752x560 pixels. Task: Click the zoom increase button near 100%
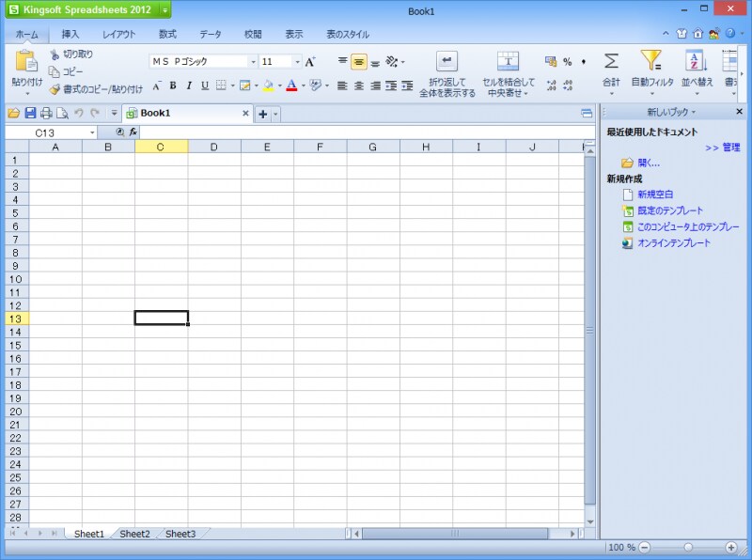[x=731, y=548]
